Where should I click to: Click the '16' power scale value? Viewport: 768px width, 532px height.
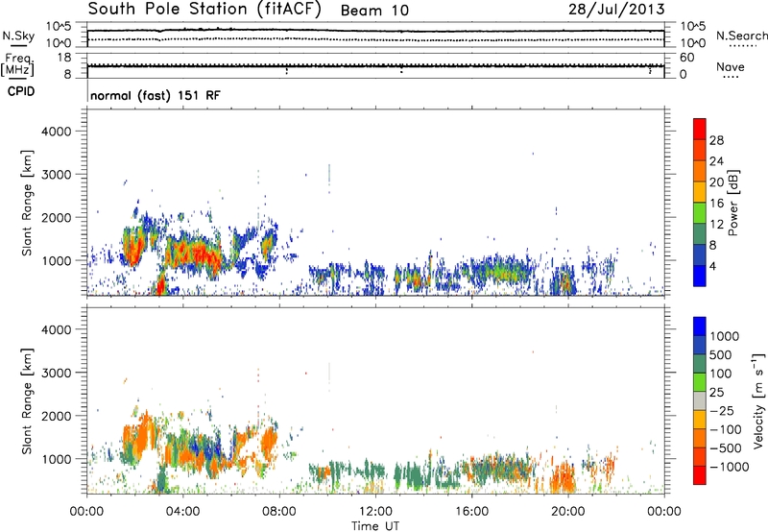coord(716,204)
